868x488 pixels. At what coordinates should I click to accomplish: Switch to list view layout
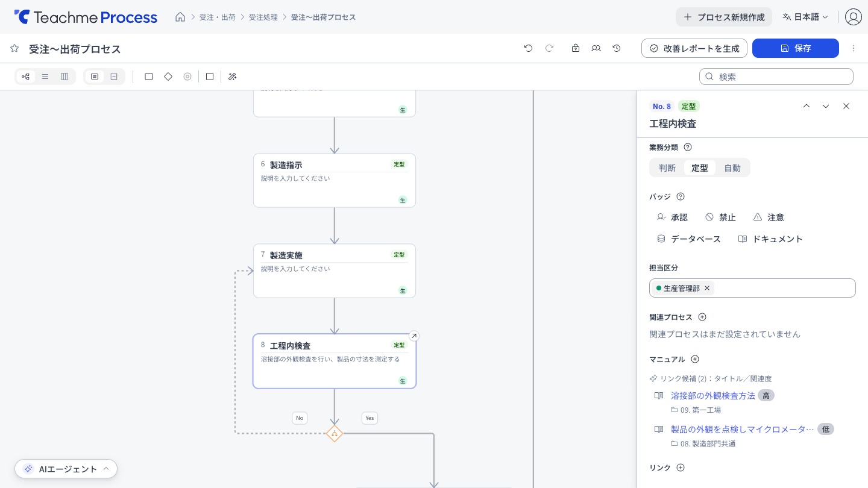pyautogui.click(x=45, y=77)
